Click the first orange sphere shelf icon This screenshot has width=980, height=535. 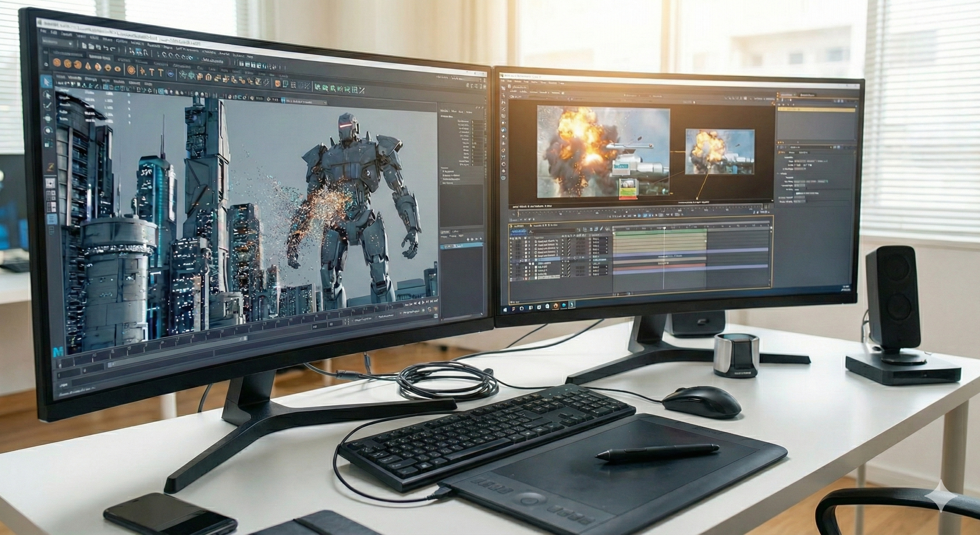[57, 62]
